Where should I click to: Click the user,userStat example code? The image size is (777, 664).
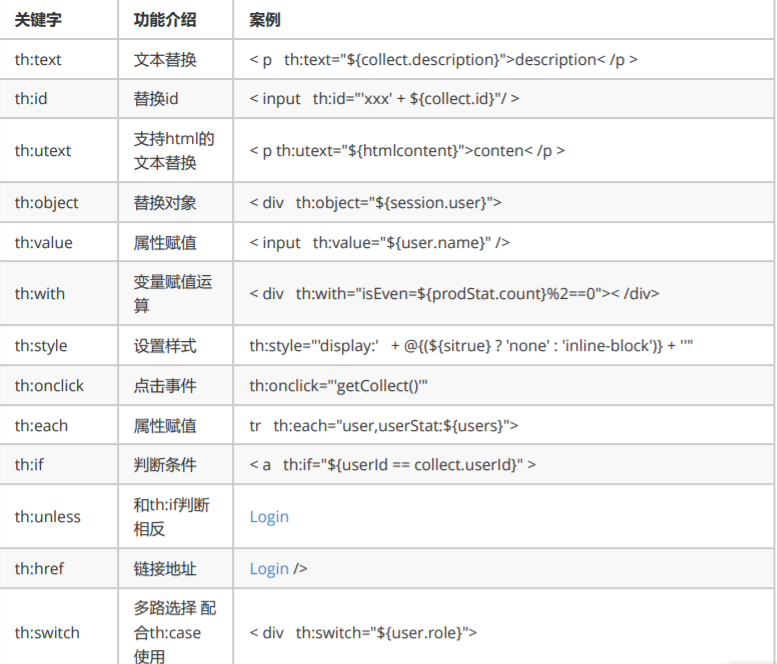(x=384, y=426)
